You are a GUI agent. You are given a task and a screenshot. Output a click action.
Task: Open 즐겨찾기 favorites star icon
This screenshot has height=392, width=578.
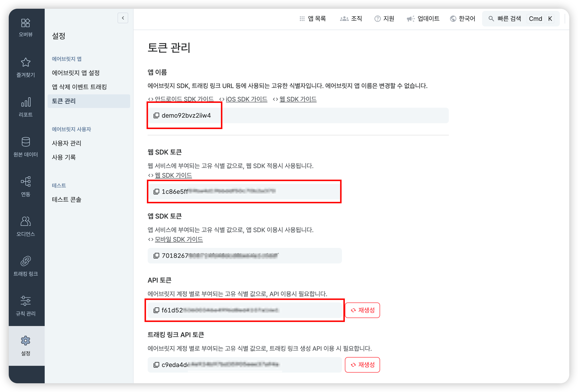point(25,62)
